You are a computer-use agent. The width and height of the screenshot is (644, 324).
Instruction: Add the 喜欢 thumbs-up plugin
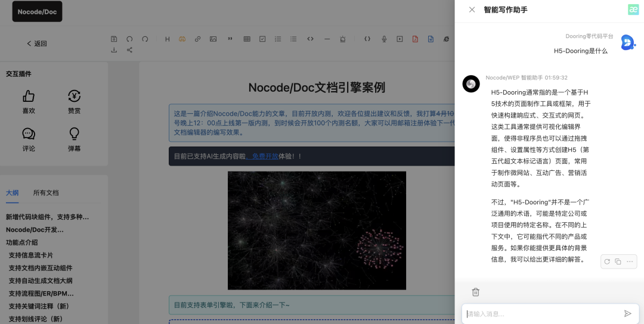tap(29, 102)
